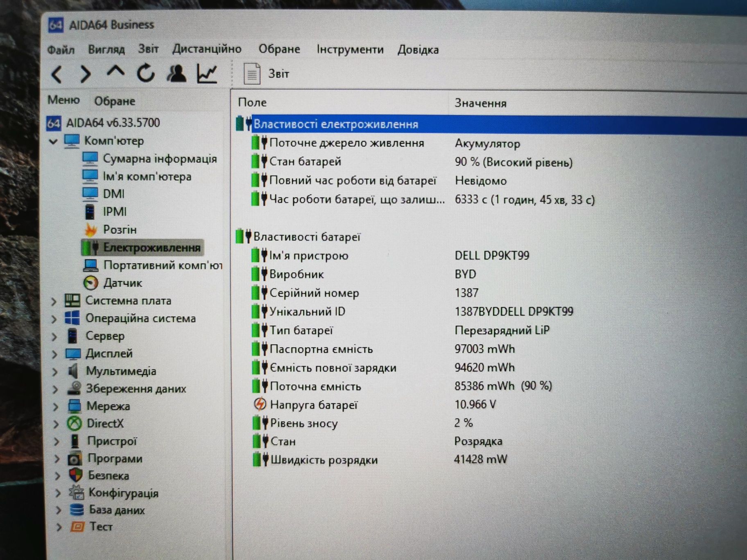Click the Конфігурація gear icon
This screenshot has height=560, width=747.
77,493
